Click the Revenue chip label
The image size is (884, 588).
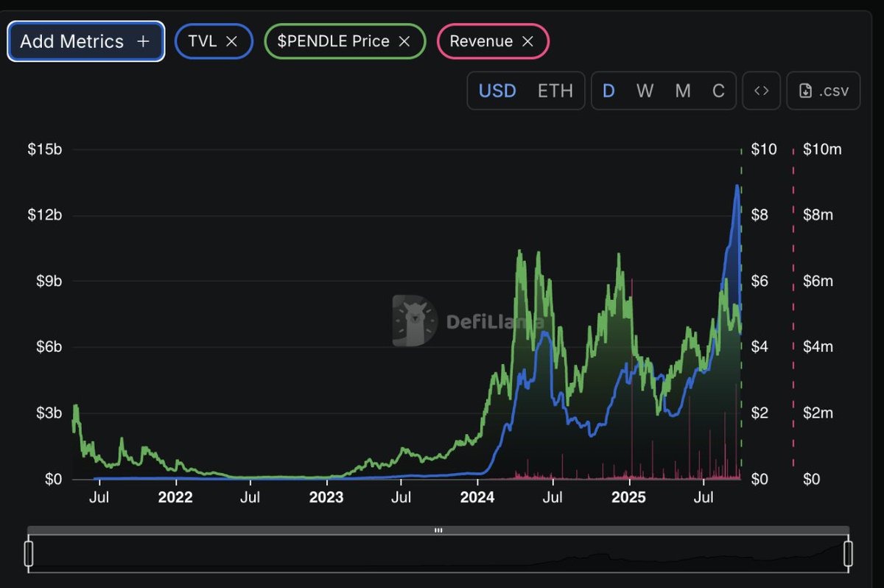click(x=481, y=41)
